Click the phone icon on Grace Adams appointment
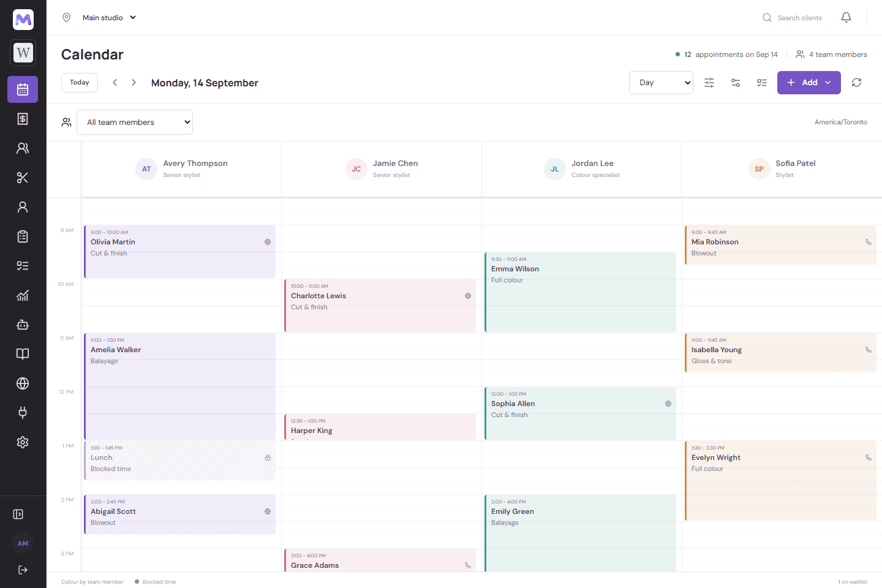 coord(468,565)
